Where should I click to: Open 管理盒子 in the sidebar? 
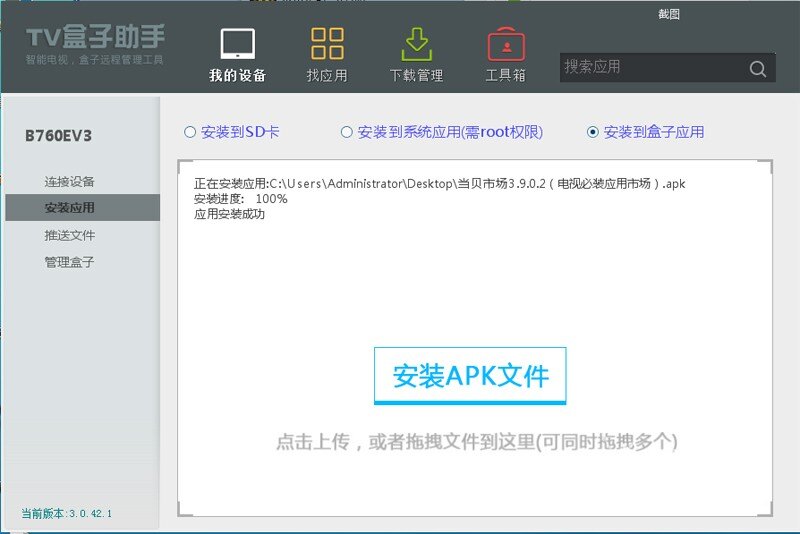pos(69,262)
